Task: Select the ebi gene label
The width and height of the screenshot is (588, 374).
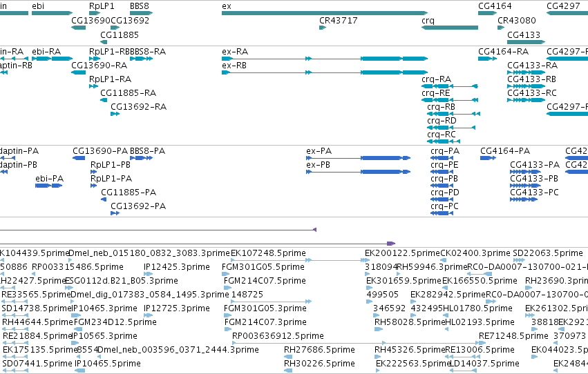Action: (38, 6)
